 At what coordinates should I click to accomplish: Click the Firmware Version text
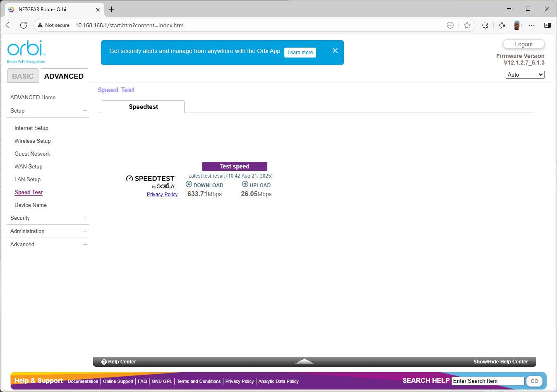(x=520, y=59)
